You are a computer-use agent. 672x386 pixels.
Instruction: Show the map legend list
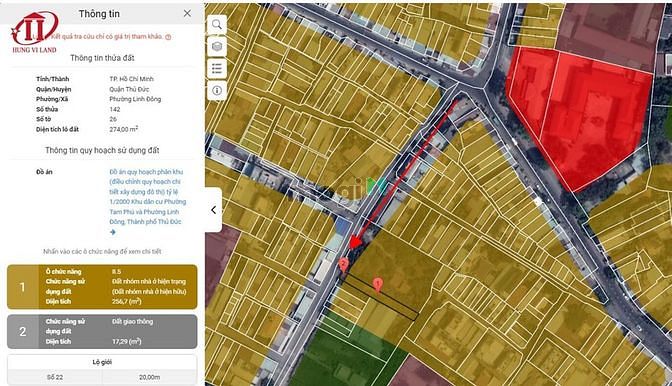(217, 68)
